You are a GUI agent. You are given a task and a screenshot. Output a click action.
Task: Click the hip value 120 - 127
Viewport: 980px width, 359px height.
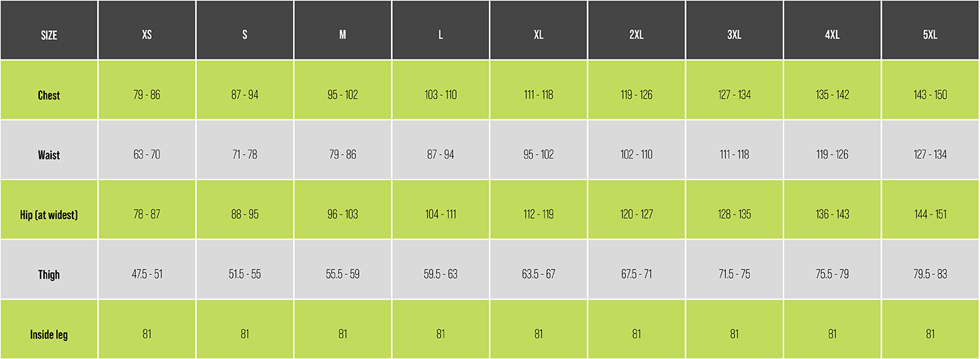[637, 215]
